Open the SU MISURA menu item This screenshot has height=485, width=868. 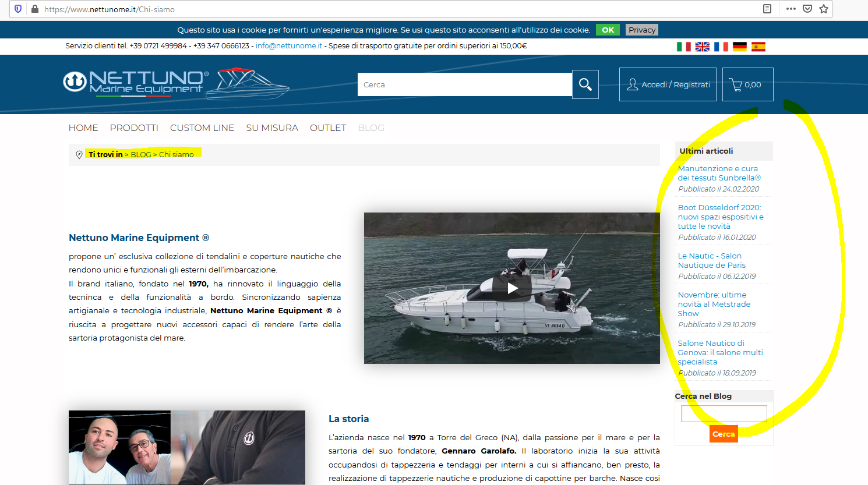coord(272,128)
